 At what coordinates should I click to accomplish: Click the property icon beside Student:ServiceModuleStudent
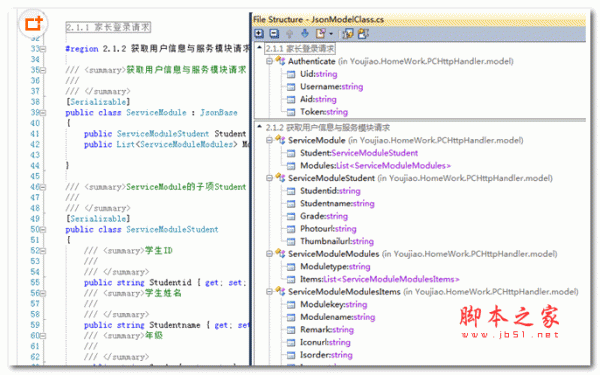pyautogui.click(x=291, y=153)
